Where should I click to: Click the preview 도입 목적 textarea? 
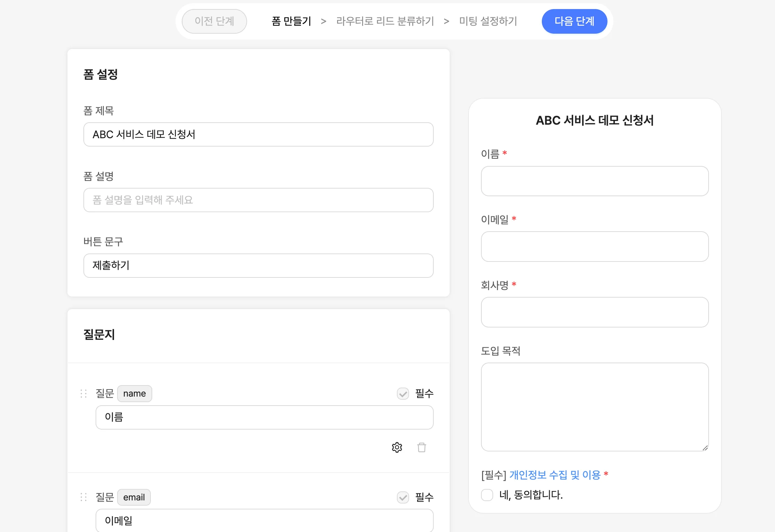click(595, 407)
